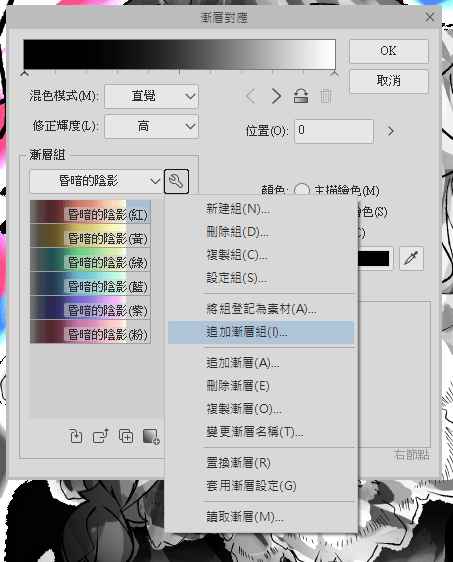Screen dimensions: 453x562
Task: Click the reverse gradient icon
Action: point(301,96)
